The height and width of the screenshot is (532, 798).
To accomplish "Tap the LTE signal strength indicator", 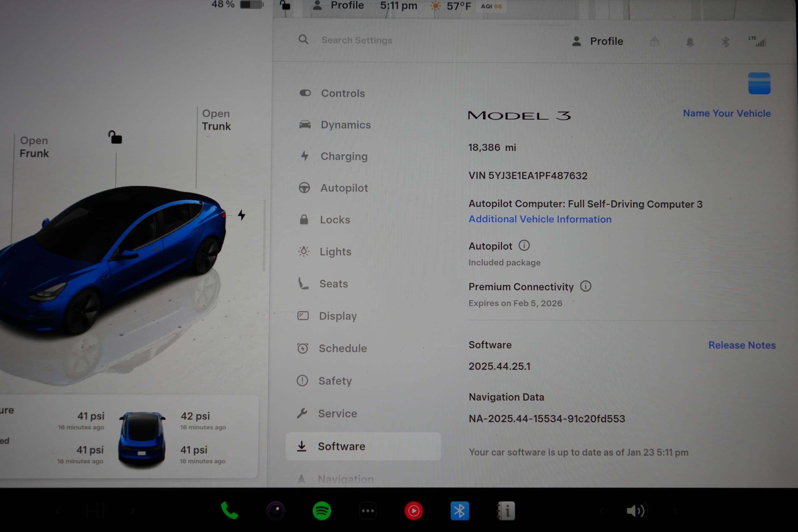I will click(760, 41).
